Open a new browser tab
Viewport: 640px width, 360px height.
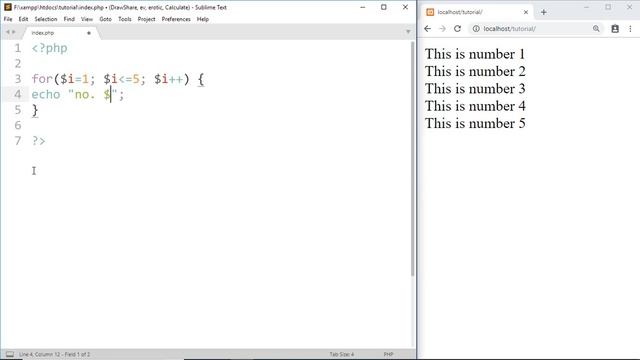click(x=543, y=12)
